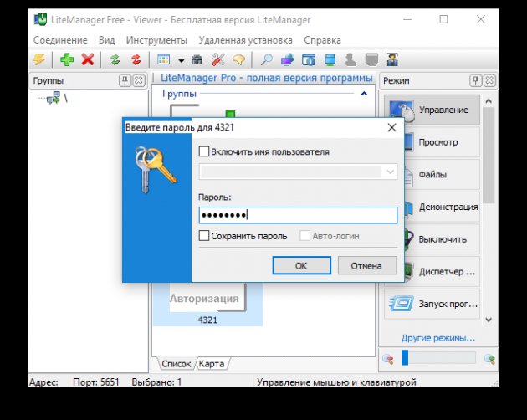The width and height of the screenshot is (527, 420).
Task: Click the binoculars search icon
Action: pyautogui.click(x=197, y=60)
